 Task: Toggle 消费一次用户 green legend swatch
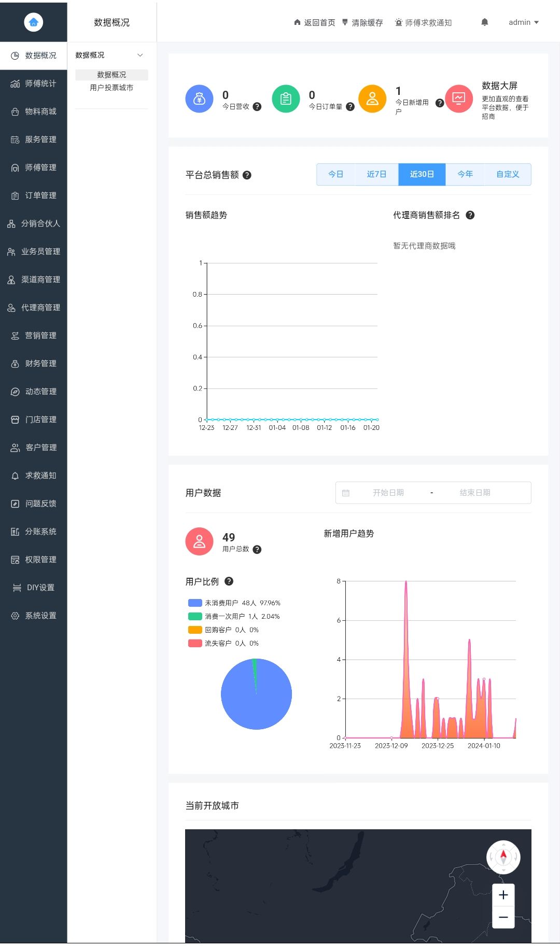pos(195,616)
